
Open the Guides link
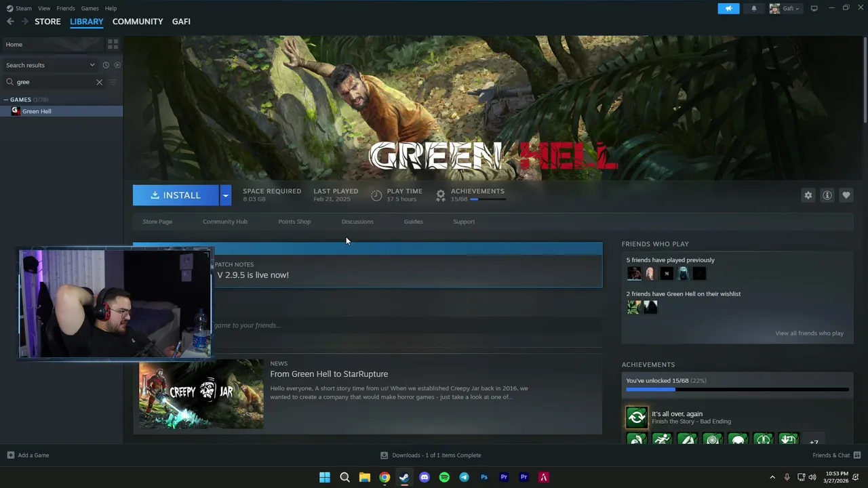[413, 222]
